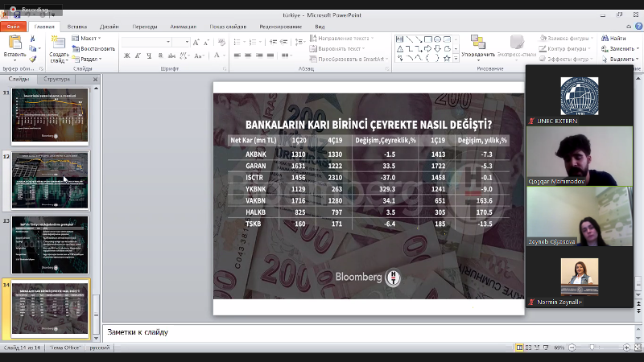Justify text alignment

pyautogui.click(x=270, y=56)
